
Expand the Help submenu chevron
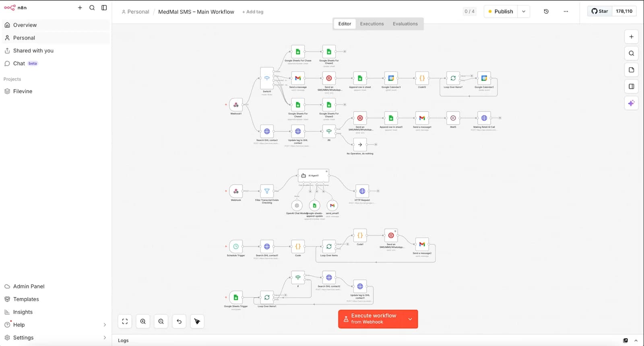tap(105, 325)
